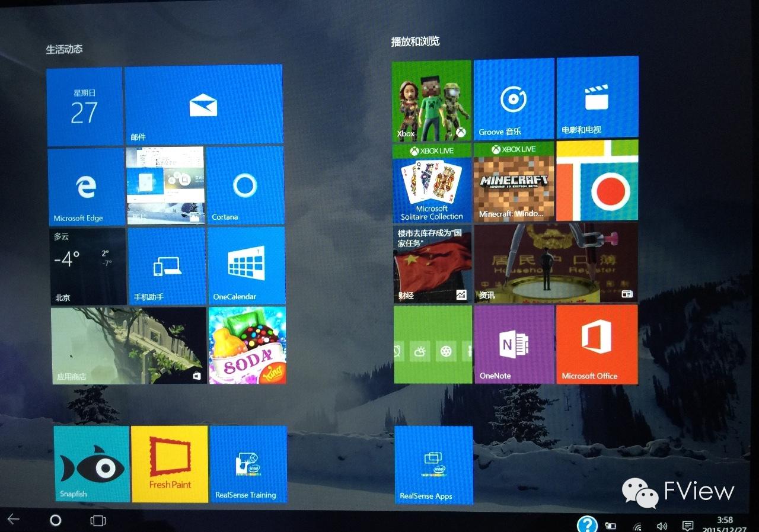Open the 电影和电视 movies tile
Screen dimensions: 759x532
[597, 97]
